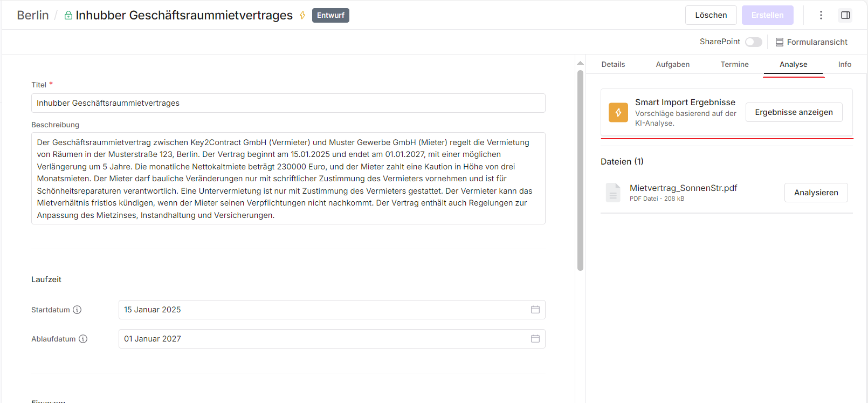Click into the Titel input field
Image resolution: width=868 pixels, height=403 pixels.
288,103
